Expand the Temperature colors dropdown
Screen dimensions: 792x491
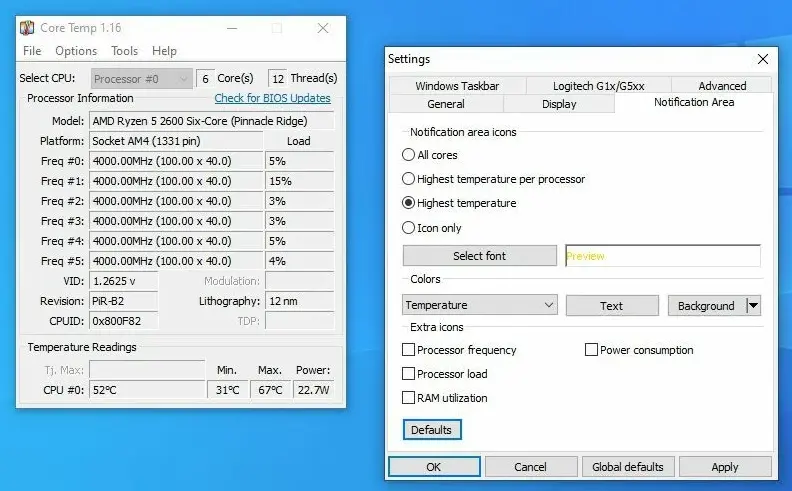[479, 305]
